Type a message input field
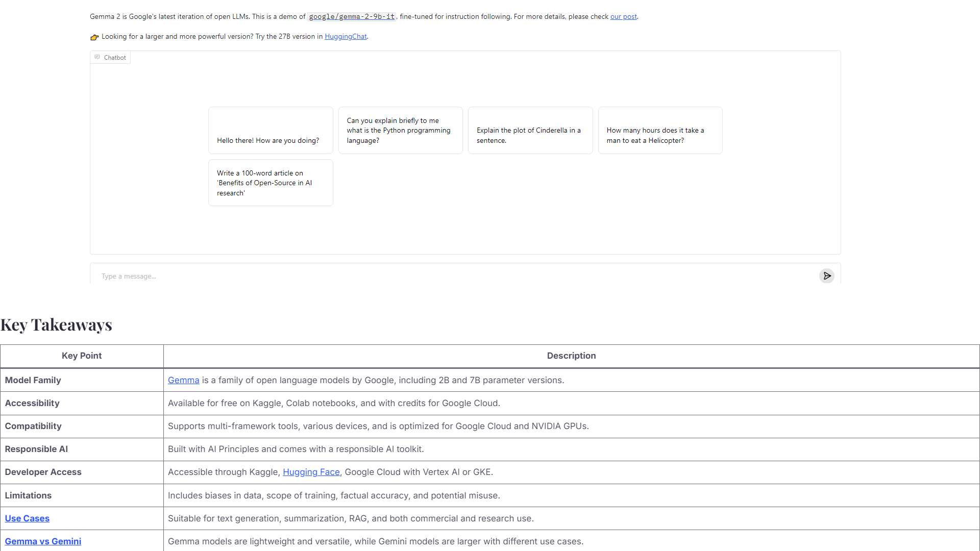This screenshot has height=551, width=980. tap(454, 276)
